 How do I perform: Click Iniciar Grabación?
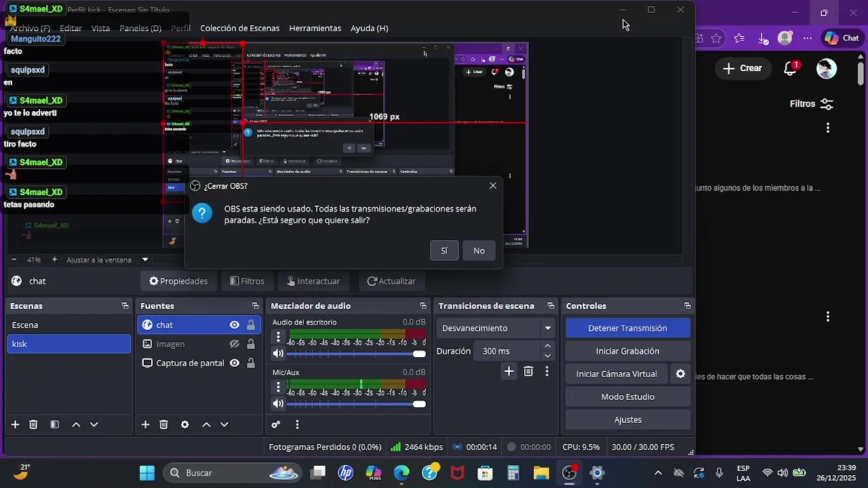click(628, 351)
